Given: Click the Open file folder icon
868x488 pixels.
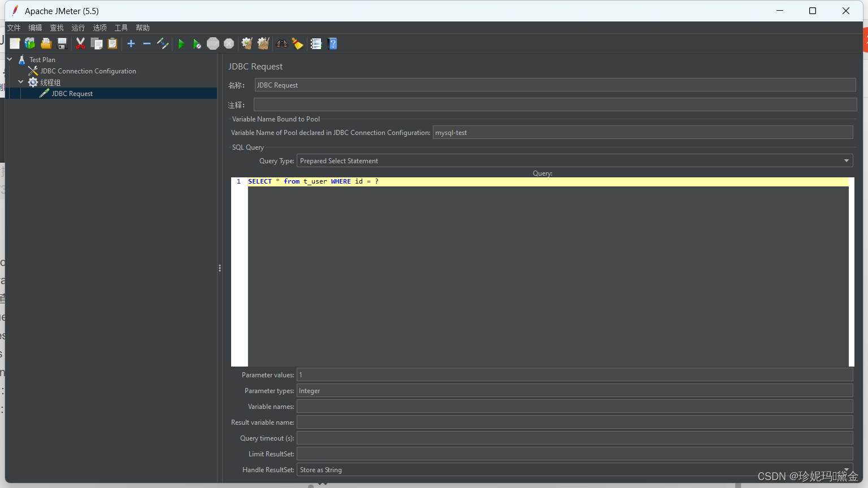Looking at the screenshot, I should tap(46, 43).
